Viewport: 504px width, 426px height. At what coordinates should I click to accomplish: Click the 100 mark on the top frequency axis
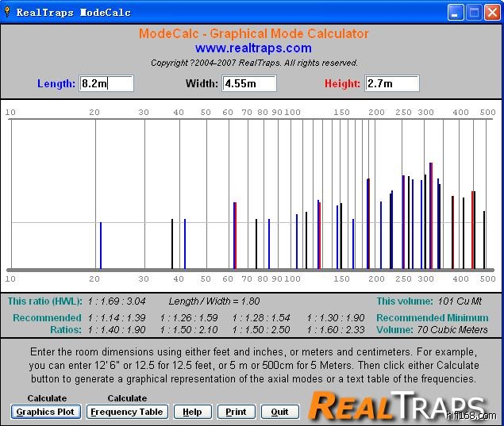pyautogui.click(x=292, y=113)
